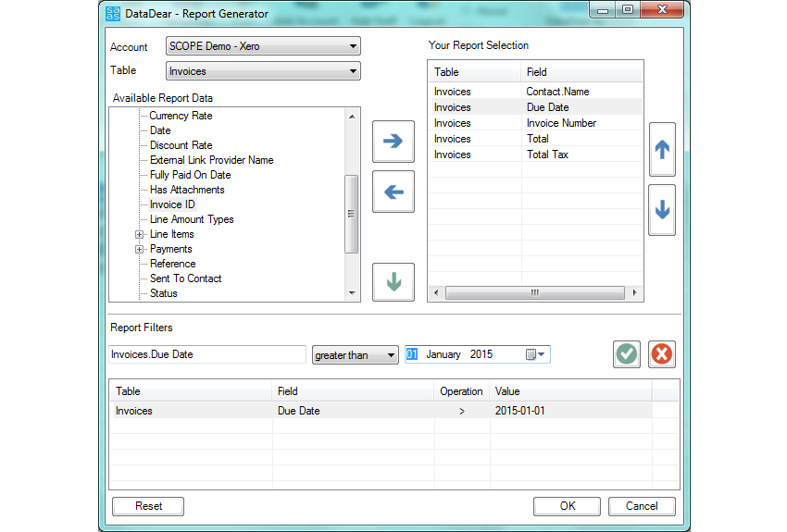Viewport: 787px width, 532px height.
Task: Click the vertical scrollbar thumb in data list
Action: pos(351,214)
